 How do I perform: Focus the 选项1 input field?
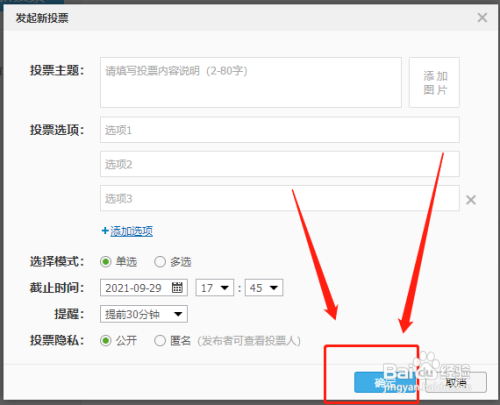tap(280, 130)
